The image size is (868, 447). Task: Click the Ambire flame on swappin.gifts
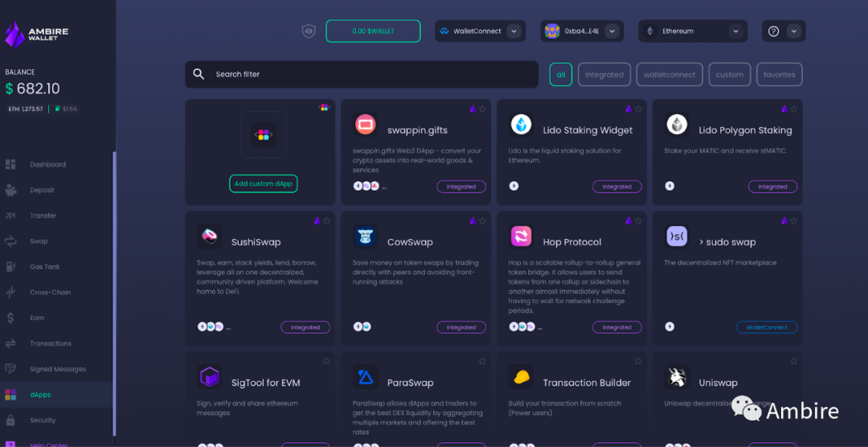[473, 109]
